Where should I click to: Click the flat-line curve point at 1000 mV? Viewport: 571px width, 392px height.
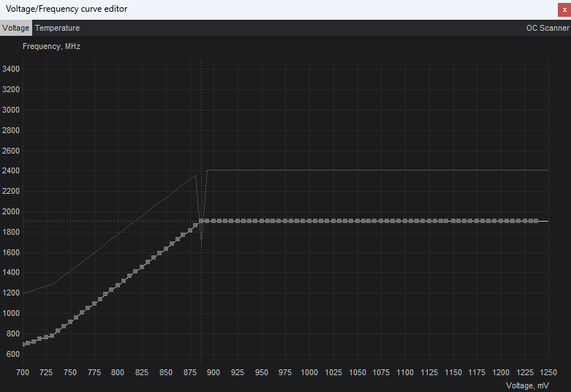click(309, 221)
